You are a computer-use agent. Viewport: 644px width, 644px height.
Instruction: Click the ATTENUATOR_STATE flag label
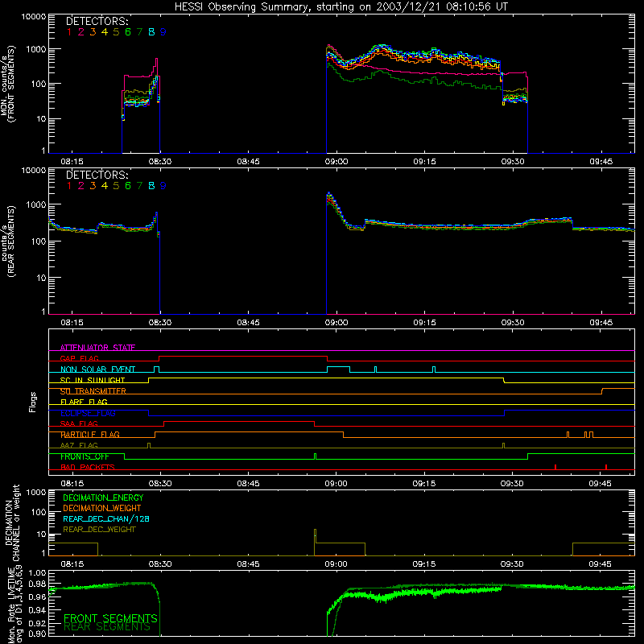tap(97, 348)
